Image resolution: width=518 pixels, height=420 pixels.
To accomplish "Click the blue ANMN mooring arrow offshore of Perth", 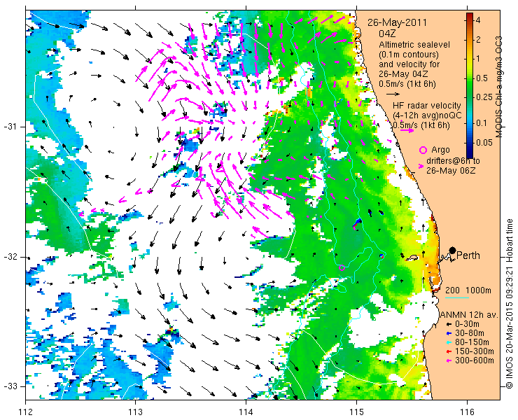I will click(x=357, y=223).
